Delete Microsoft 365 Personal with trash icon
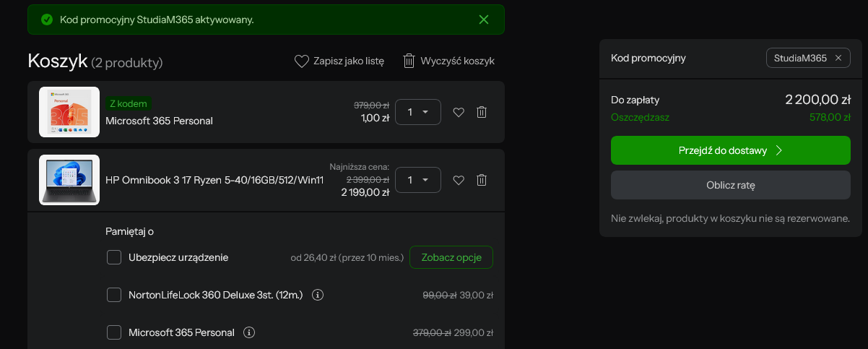The width and height of the screenshot is (868, 349). 482,112
